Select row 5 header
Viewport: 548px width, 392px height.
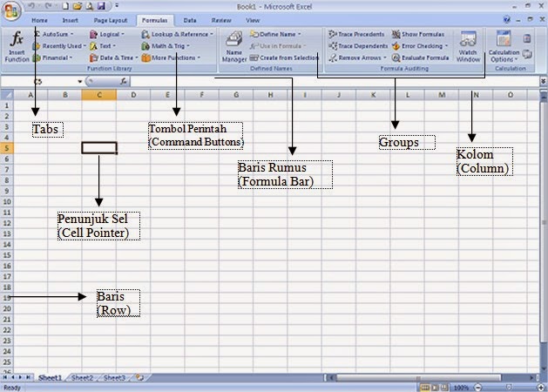click(x=7, y=148)
